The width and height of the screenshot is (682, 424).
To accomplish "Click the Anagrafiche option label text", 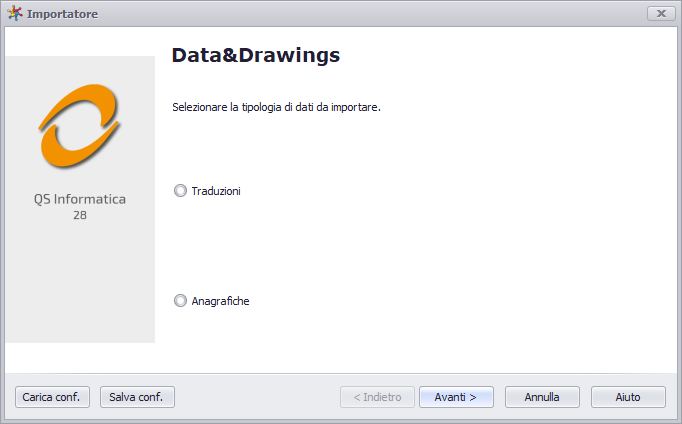I will (x=221, y=301).
